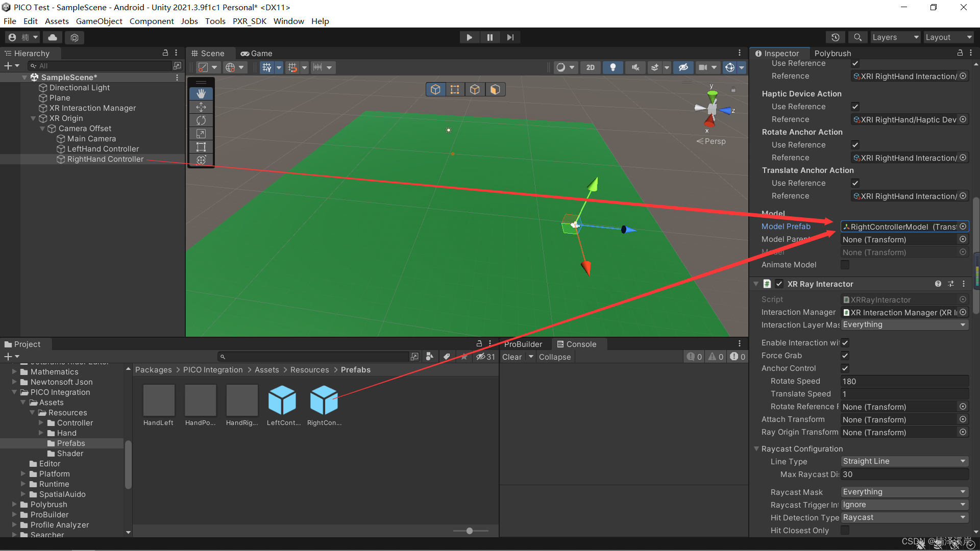Toggle Gizmos button in Scene view
Screen dimensions: 980x551
point(730,67)
